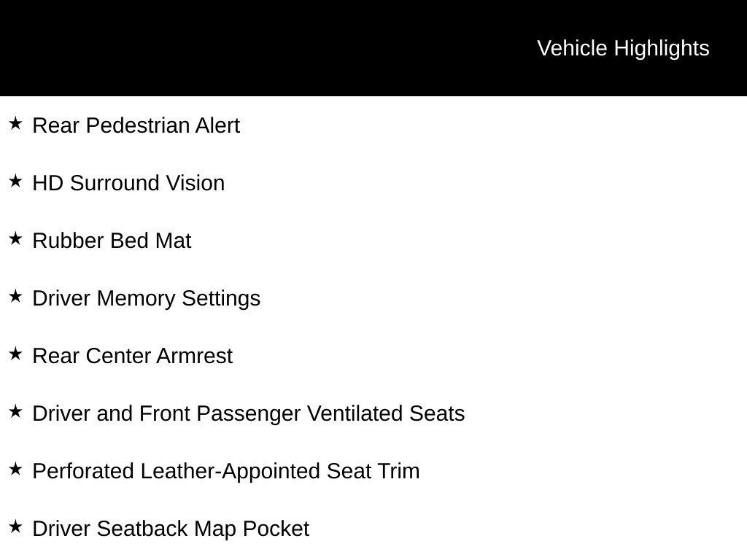Click the star beside Driver Memory Settings
The height and width of the screenshot is (560, 747).
[x=15, y=296]
